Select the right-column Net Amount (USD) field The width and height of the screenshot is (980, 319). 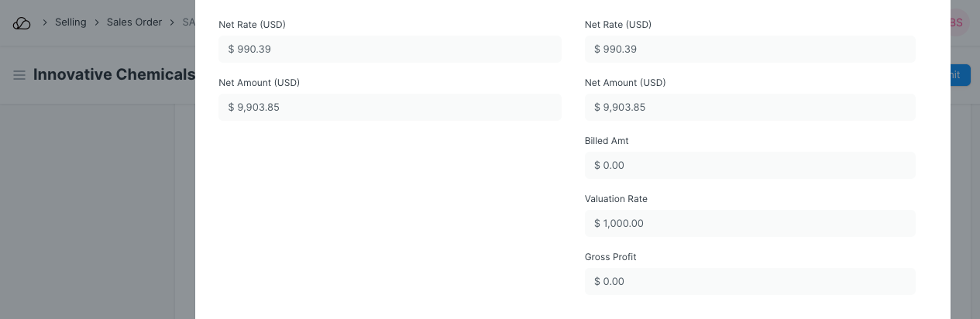click(x=750, y=107)
